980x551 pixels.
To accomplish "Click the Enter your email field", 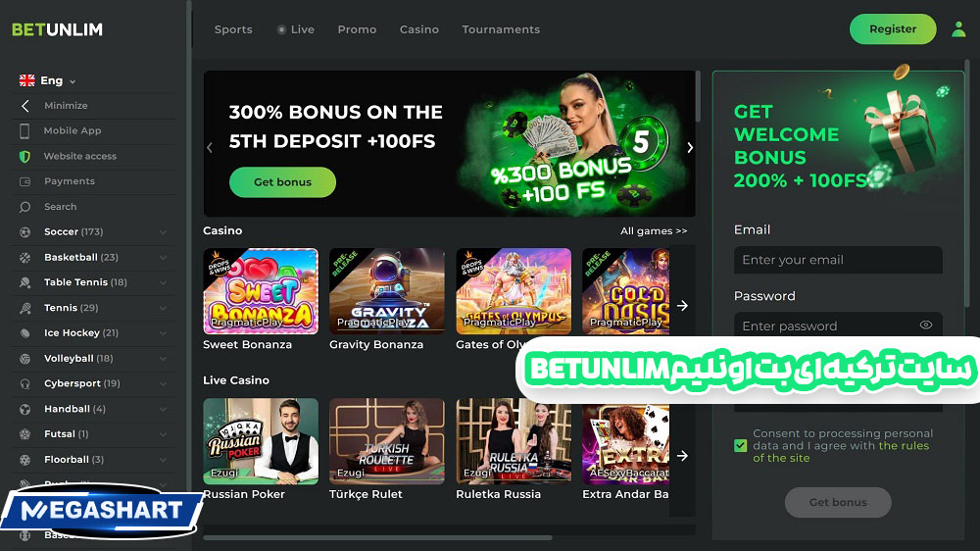I will [838, 260].
